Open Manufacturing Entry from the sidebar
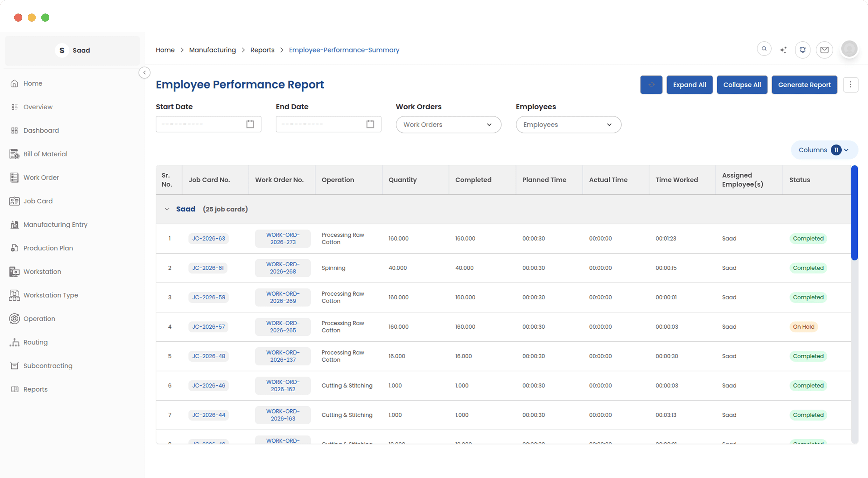The width and height of the screenshot is (868, 478). (56, 224)
